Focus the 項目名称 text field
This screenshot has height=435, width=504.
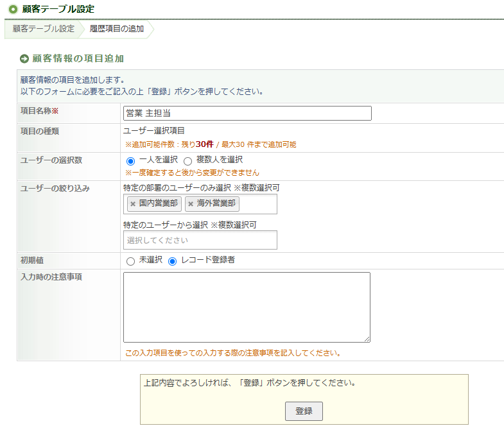coord(247,113)
